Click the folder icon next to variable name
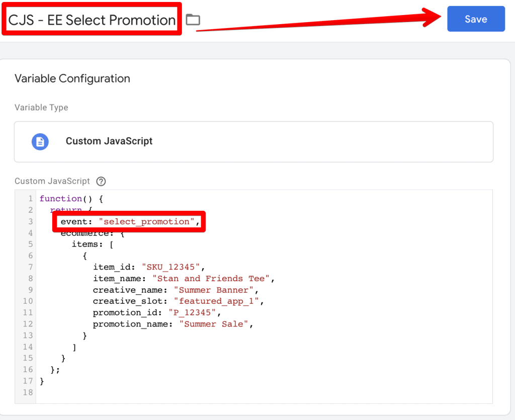The image size is (515, 420). pos(193,19)
